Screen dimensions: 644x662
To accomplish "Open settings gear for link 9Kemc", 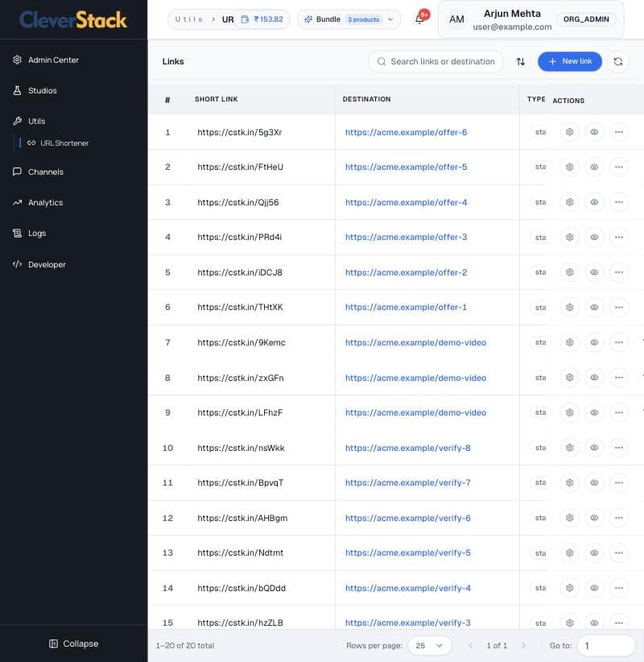I will [x=569, y=342].
